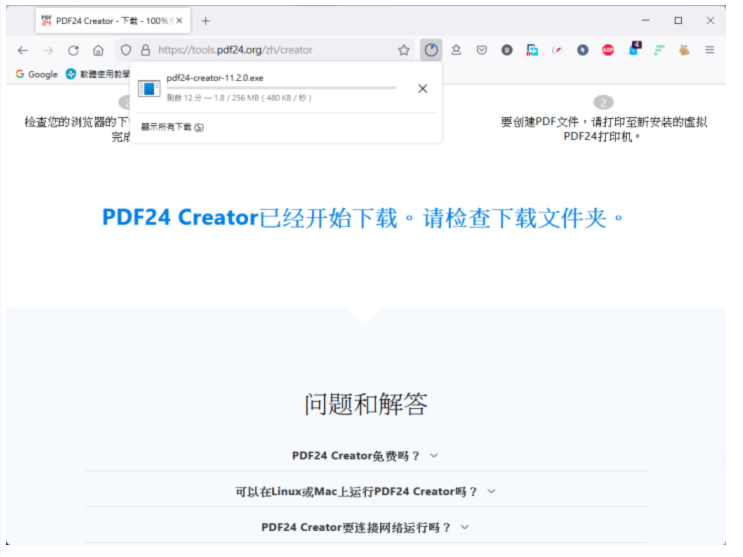Viewport: 743px width, 557px height.
Task: Click the red pen extension icon
Action: (557, 50)
